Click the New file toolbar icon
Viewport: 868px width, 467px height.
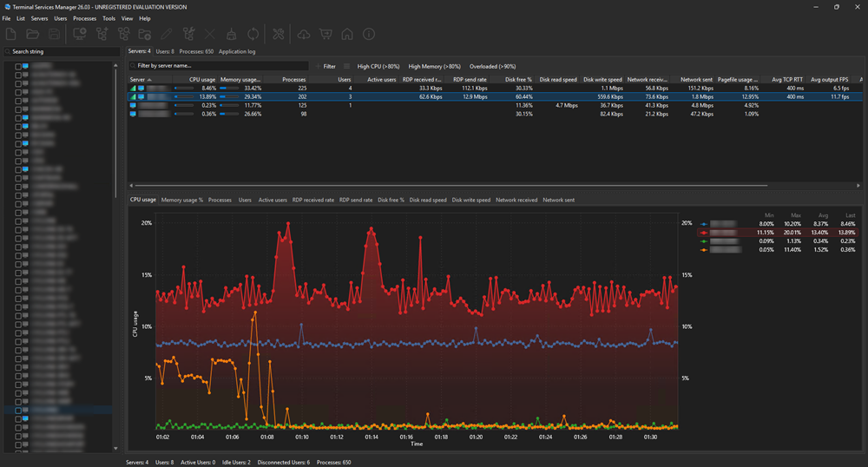[10, 35]
